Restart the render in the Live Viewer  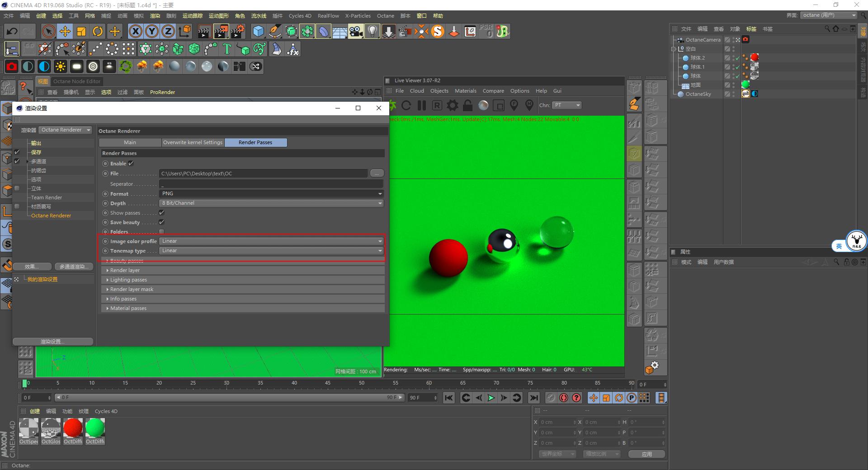[406, 105]
